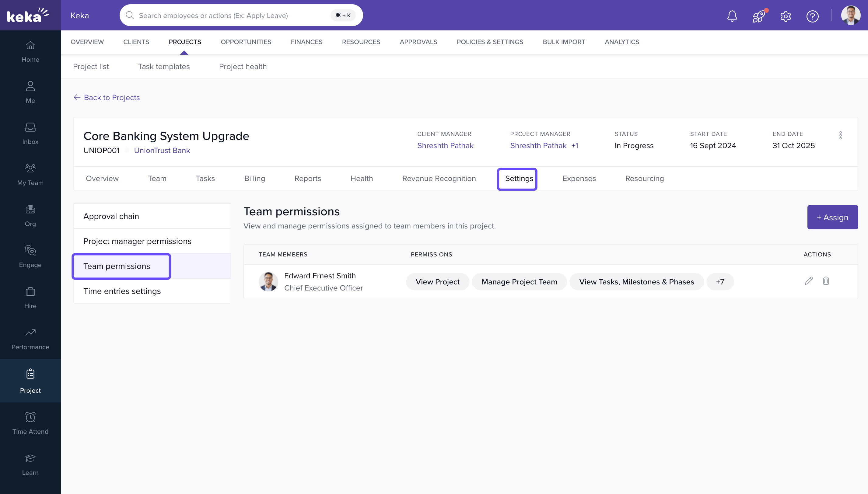Viewport: 868px width, 494px height.
Task: Edit Edward Ernest Smith's permissions with pencil
Action: [809, 281]
